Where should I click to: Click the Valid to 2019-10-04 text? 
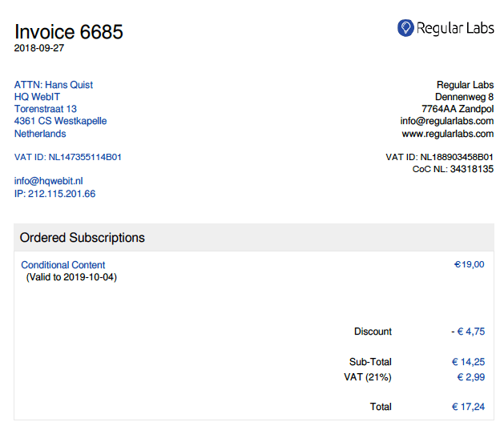pos(71,277)
